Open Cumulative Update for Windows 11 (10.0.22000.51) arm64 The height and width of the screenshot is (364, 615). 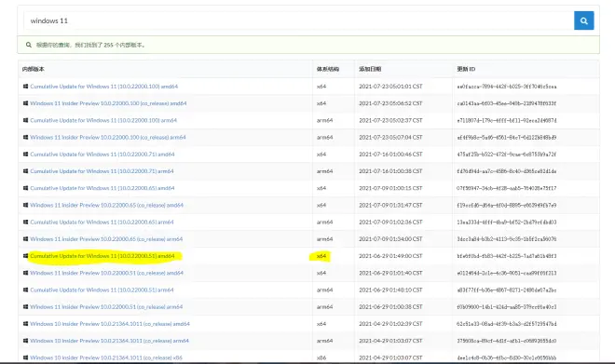click(102, 290)
